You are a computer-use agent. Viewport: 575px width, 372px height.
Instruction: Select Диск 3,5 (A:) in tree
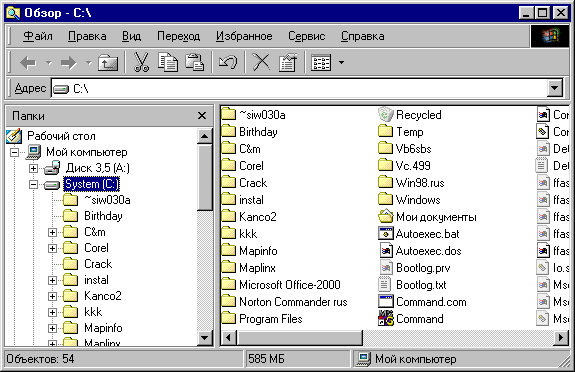[98, 168]
